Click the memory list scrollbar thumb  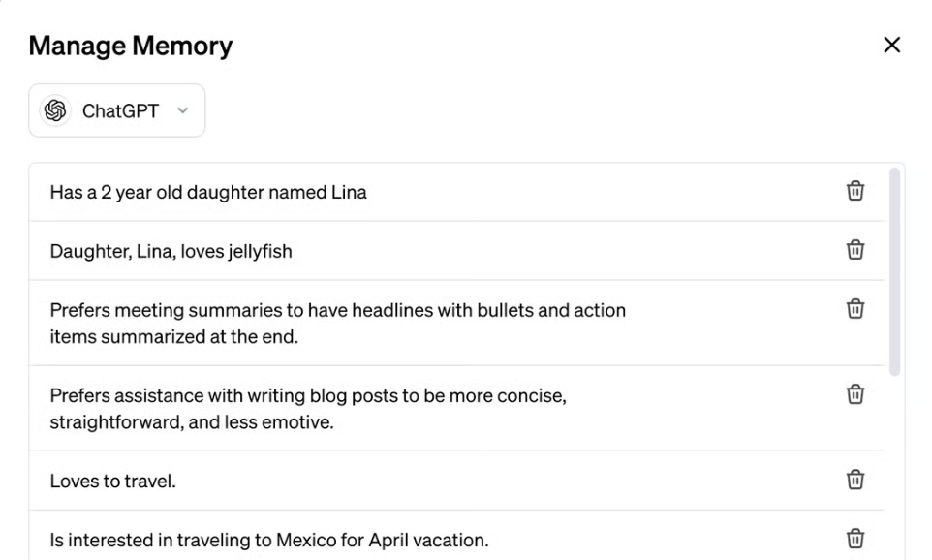(x=894, y=271)
